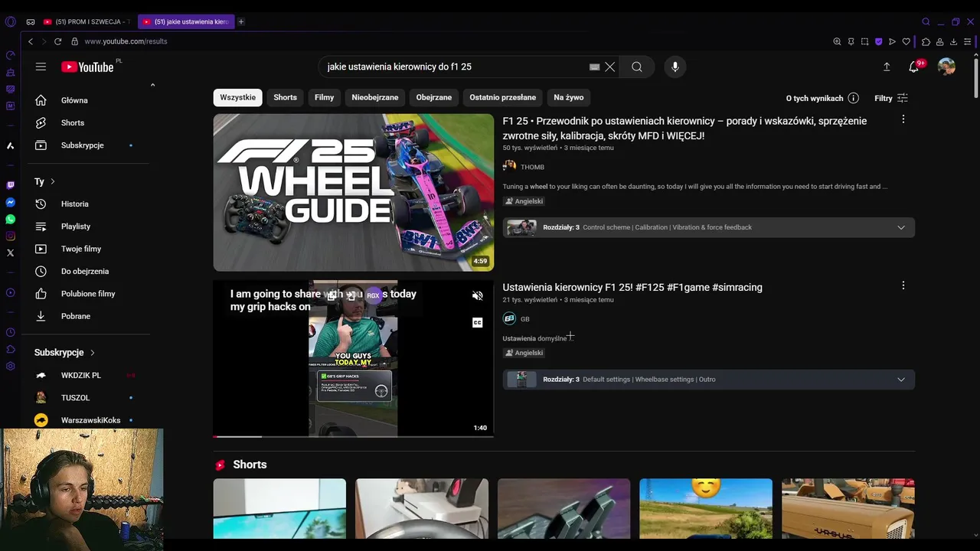This screenshot has height=551, width=980.
Task: Start voice search with microphone icon
Action: tap(675, 67)
